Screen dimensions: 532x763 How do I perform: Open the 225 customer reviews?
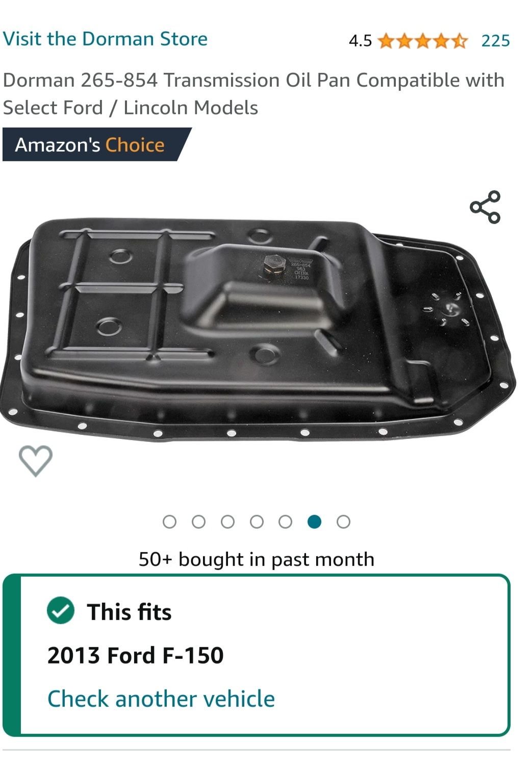click(x=495, y=40)
